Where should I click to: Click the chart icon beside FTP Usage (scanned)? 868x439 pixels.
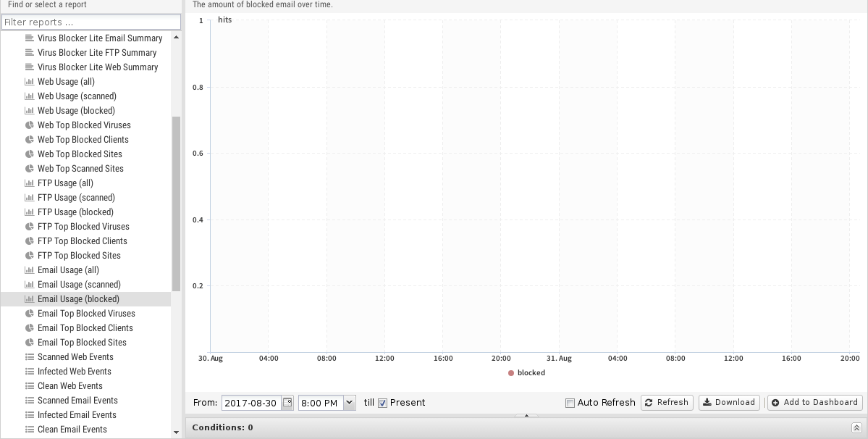pyautogui.click(x=30, y=197)
